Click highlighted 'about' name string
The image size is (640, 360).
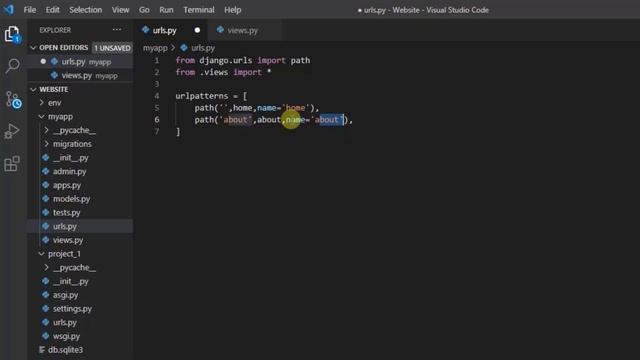point(328,120)
